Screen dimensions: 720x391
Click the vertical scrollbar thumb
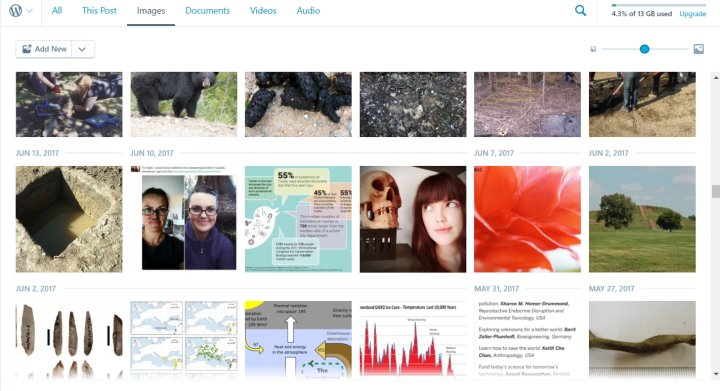click(x=715, y=191)
